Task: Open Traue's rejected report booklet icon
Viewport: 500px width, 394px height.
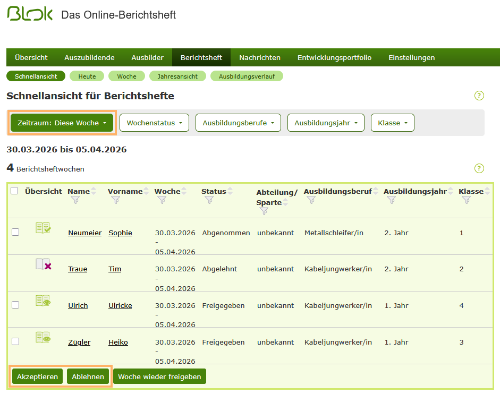Action: point(43,264)
